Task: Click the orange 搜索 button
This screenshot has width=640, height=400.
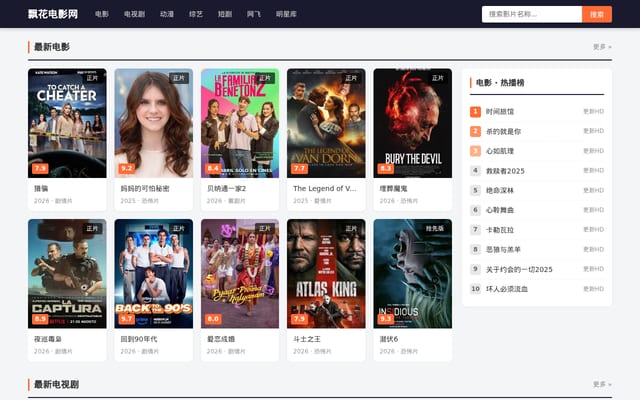Action: tap(597, 14)
